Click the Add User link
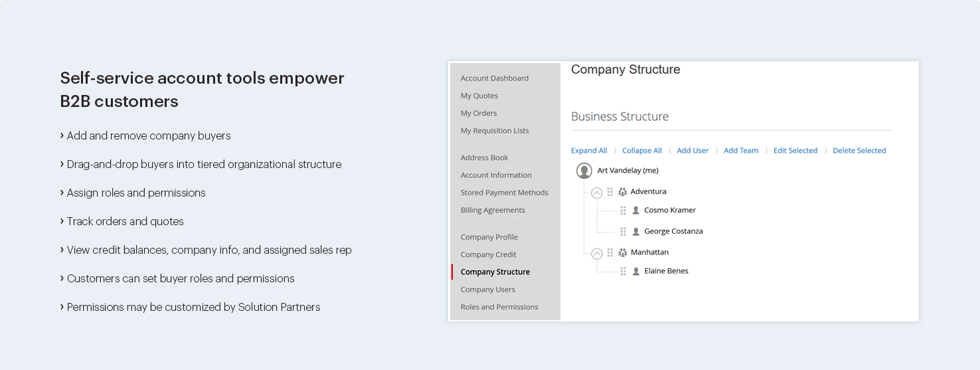 click(693, 151)
